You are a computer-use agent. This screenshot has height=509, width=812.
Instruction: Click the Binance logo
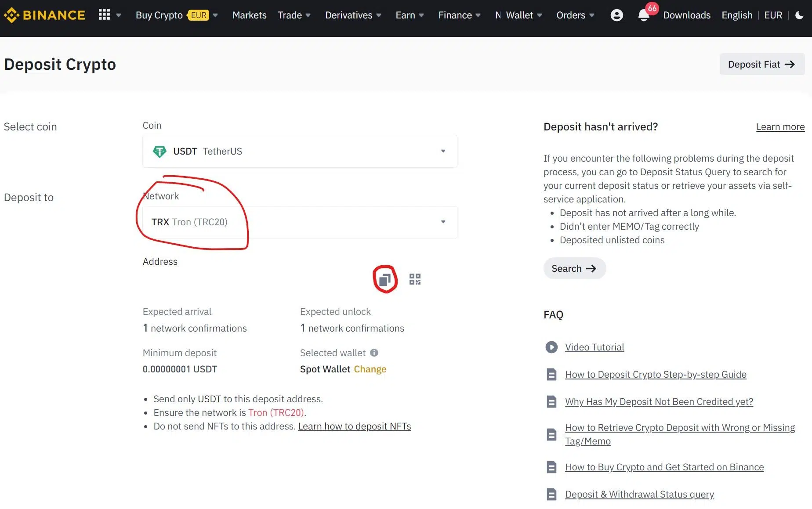point(44,15)
